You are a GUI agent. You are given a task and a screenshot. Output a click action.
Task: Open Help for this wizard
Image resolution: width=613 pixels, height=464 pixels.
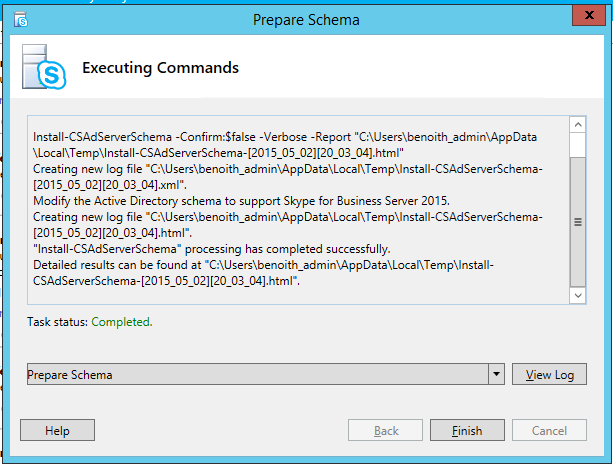tap(57, 431)
